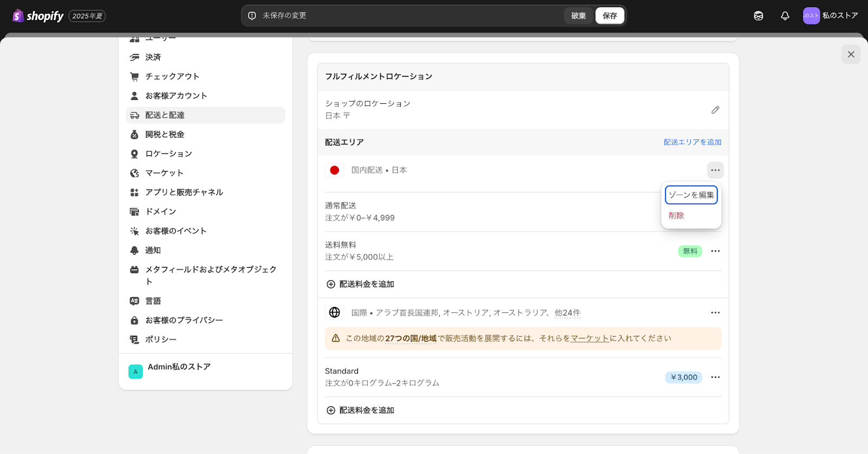Viewport: 868px width, 454px height.
Task: Click the apps grid icon
Action: [135, 192]
